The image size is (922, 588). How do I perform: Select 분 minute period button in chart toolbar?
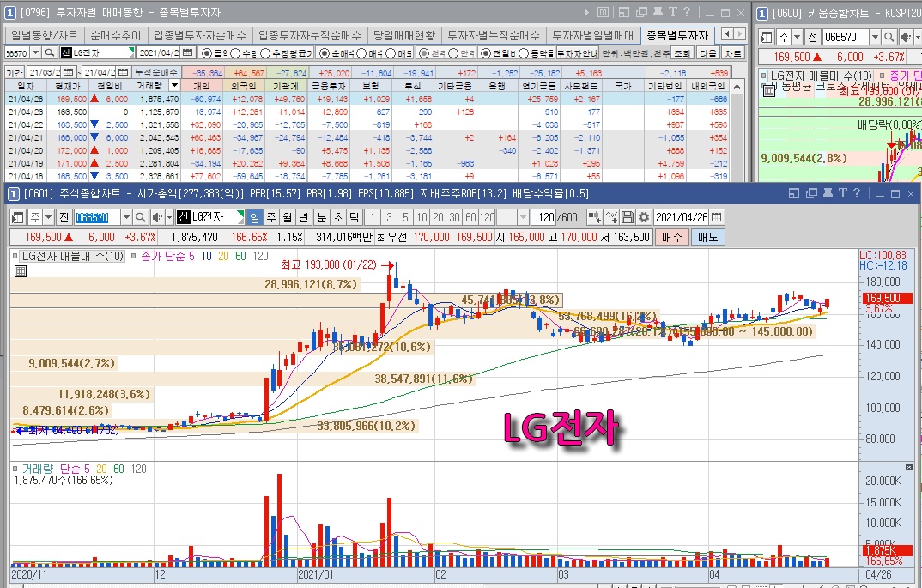coord(322,217)
